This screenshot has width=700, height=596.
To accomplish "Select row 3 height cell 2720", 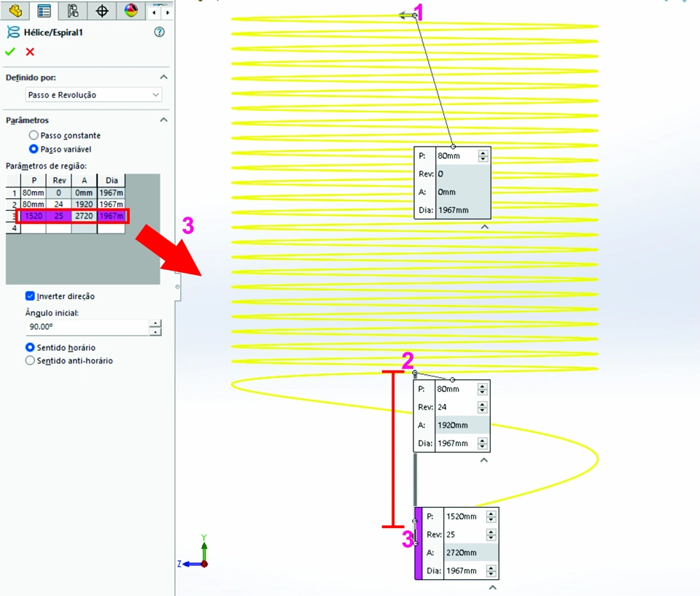I will [x=85, y=216].
